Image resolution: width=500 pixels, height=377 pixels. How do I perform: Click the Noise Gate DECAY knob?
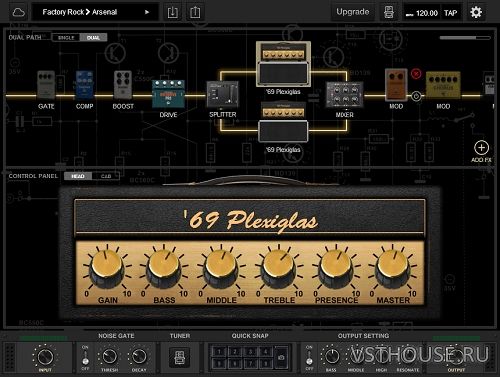pos(139,356)
